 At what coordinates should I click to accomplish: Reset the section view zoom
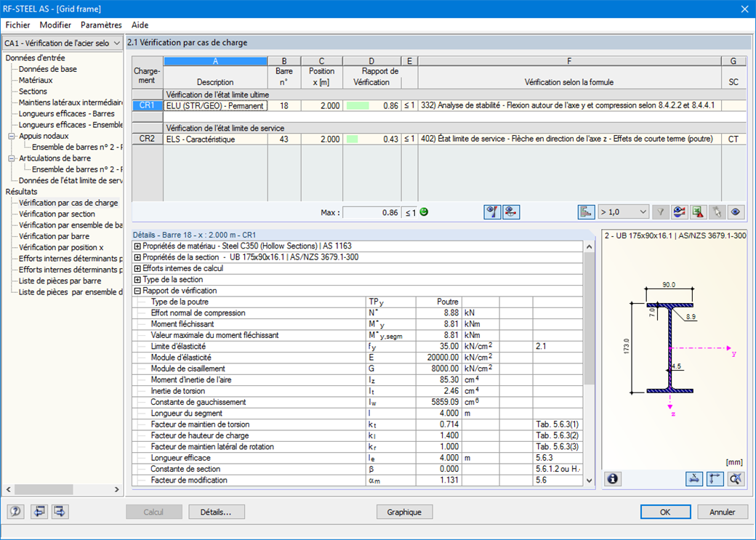point(736,479)
